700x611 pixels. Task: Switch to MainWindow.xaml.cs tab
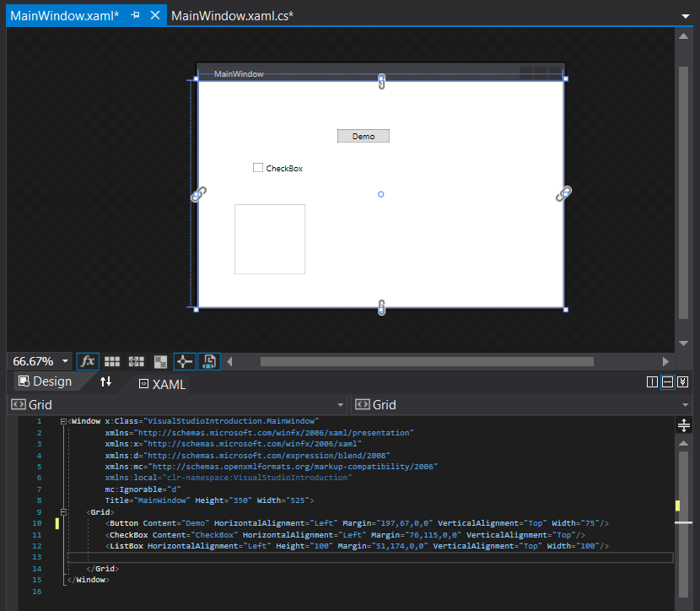pos(232,15)
